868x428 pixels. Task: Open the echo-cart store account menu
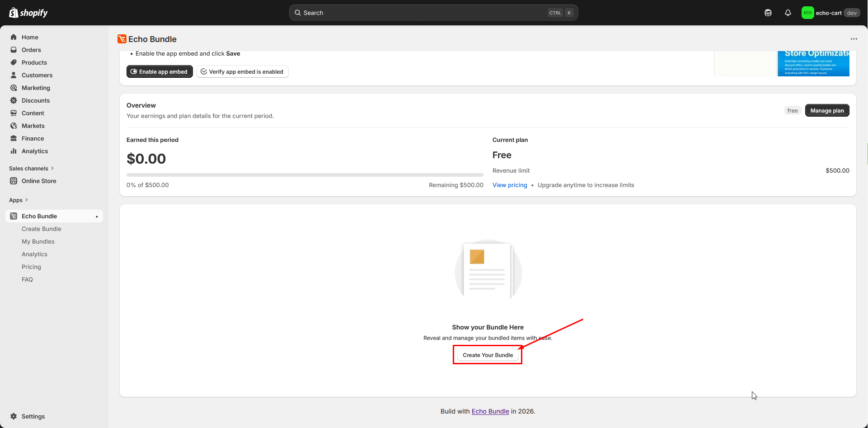[830, 13]
